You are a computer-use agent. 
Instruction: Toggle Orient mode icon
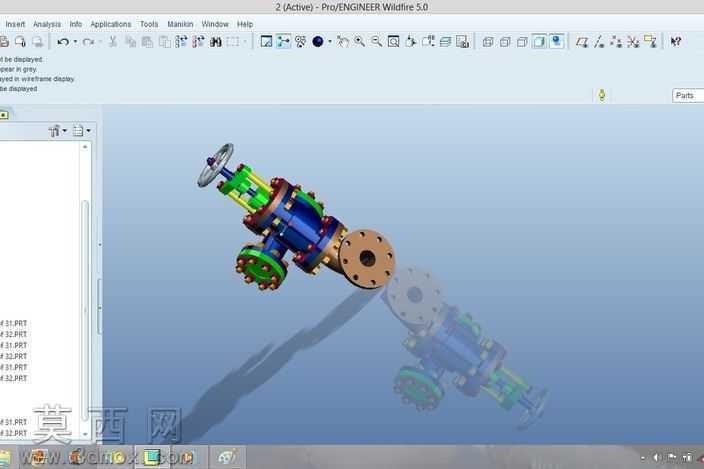coord(300,42)
